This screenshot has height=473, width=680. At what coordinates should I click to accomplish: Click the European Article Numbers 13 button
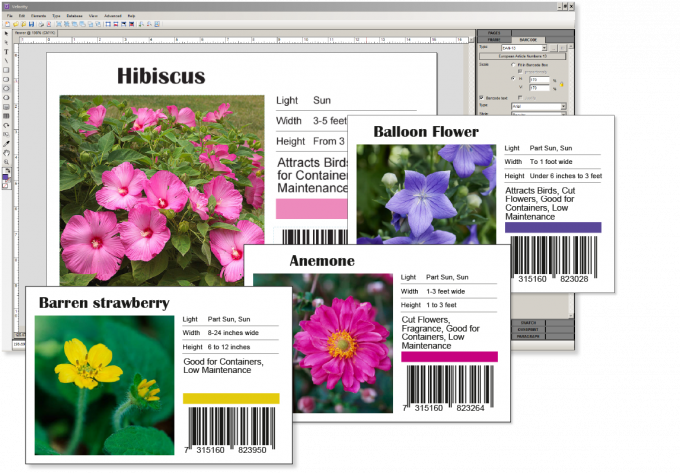tap(528, 55)
